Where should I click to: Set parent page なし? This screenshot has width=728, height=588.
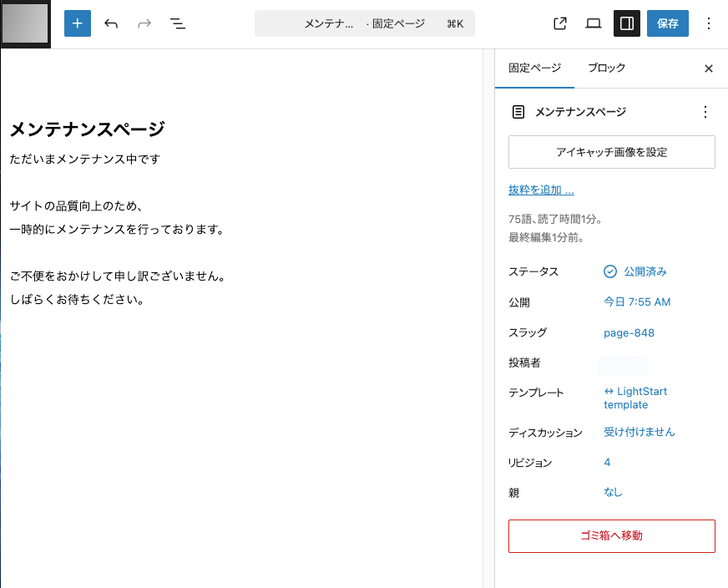[613, 492]
